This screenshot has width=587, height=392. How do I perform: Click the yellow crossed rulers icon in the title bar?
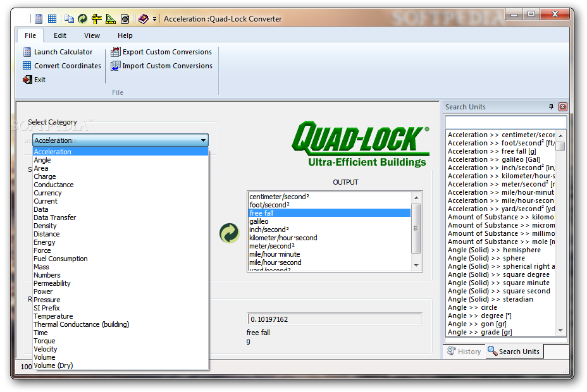point(97,18)
